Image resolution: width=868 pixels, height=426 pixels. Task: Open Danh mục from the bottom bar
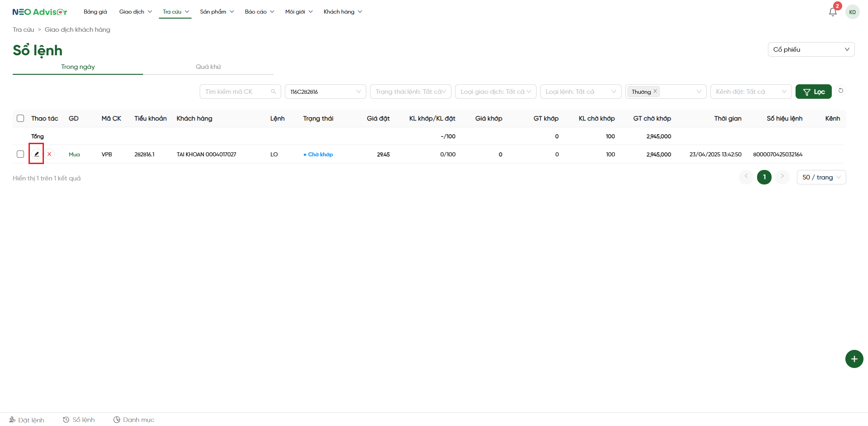click(134, 420)
